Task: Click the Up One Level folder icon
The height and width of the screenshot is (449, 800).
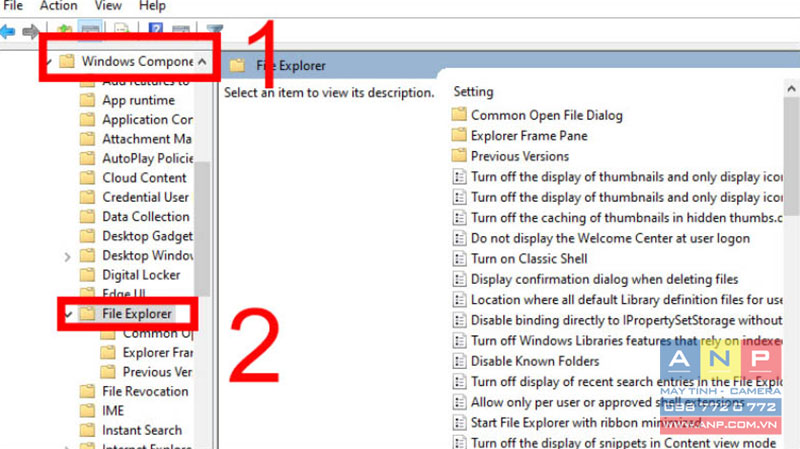Action: [x=64, y=30]
